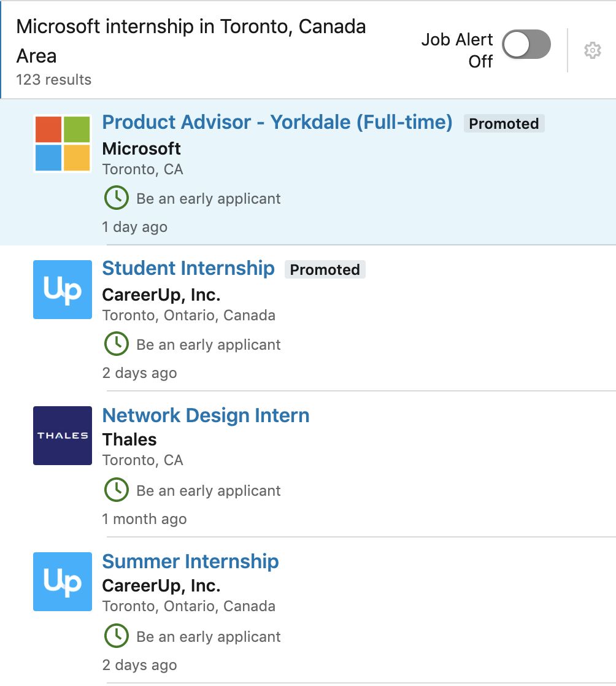Turn on the Job Alert toggle
Viewport: 616px width, 686px height.
click(x=526, y=44)
